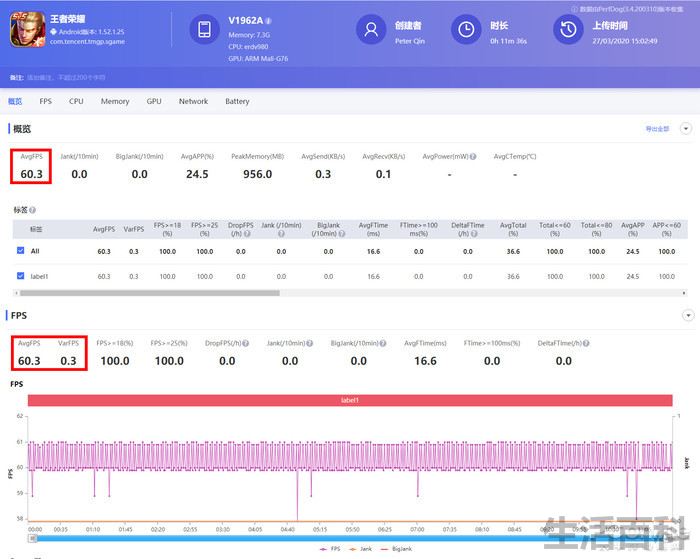
Task: Click the AvgAPP column header in table
Action: tap(633, 229)
